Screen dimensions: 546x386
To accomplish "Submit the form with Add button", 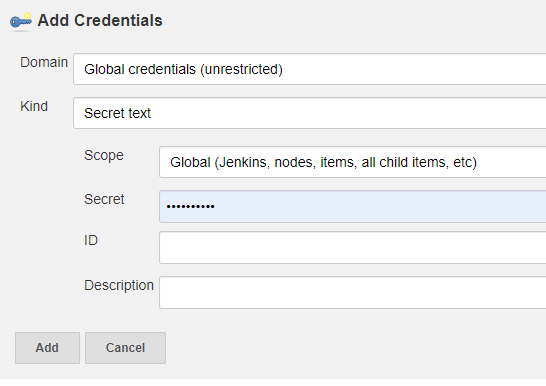I will coord(47,348).
